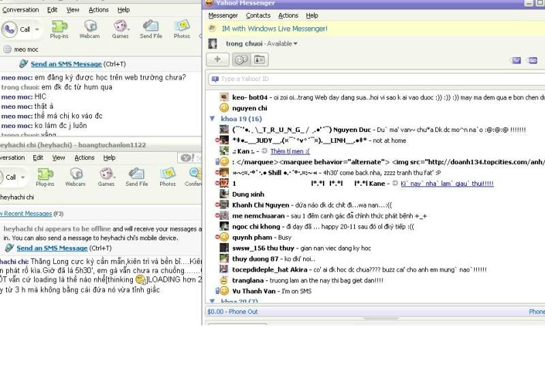Open Edit menu in heyhachi chi window
Image resolution: width=545 pixels, height=392 pixels.
point(38,158)
